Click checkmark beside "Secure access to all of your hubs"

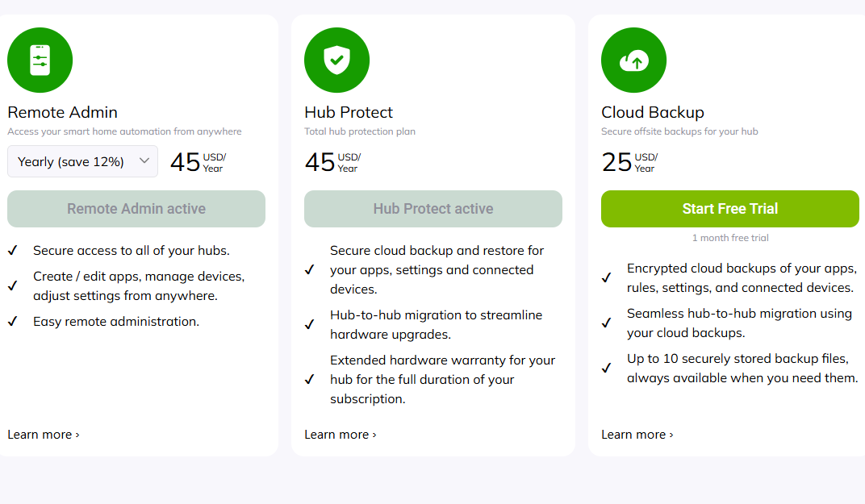[13, 251]
